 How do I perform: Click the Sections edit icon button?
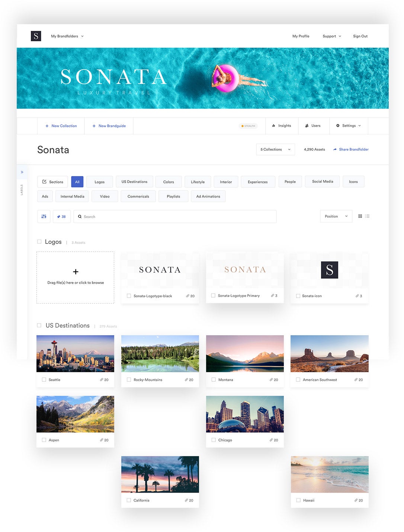coord(52,182)
